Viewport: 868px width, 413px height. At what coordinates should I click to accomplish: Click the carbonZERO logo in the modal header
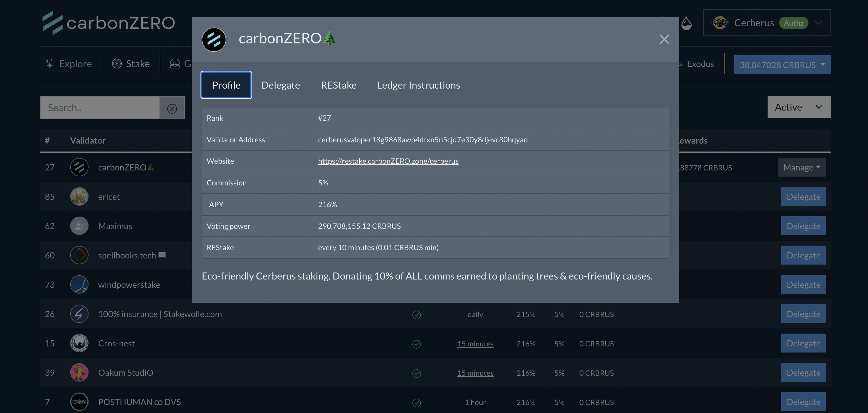[x=214, y=39]
